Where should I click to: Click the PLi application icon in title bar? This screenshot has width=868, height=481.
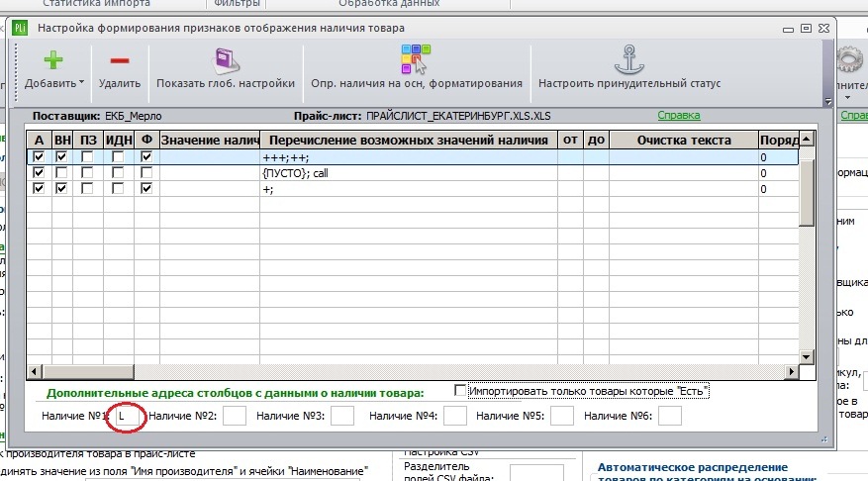point(20,28)
